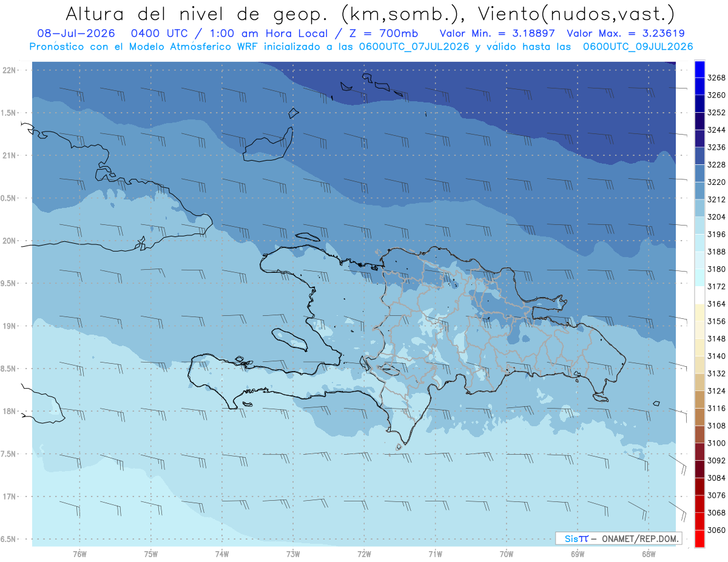Click the 3252 color scale label
728x562 pixels.
click(716, 112)
